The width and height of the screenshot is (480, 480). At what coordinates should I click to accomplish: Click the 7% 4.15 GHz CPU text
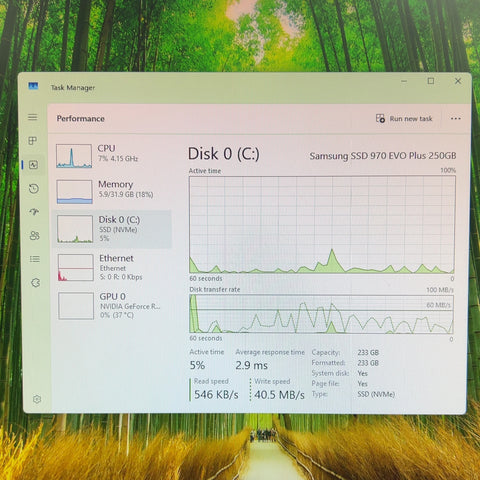118,158
